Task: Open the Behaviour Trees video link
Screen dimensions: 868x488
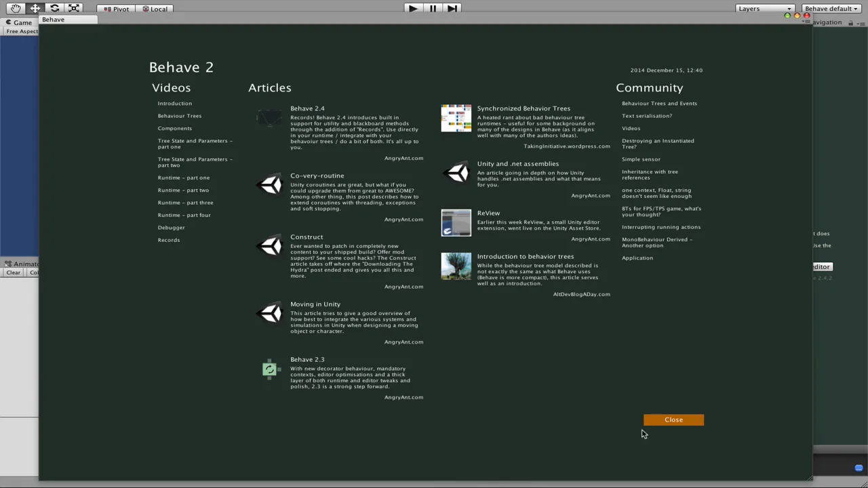Action: (x=180, y=116)
